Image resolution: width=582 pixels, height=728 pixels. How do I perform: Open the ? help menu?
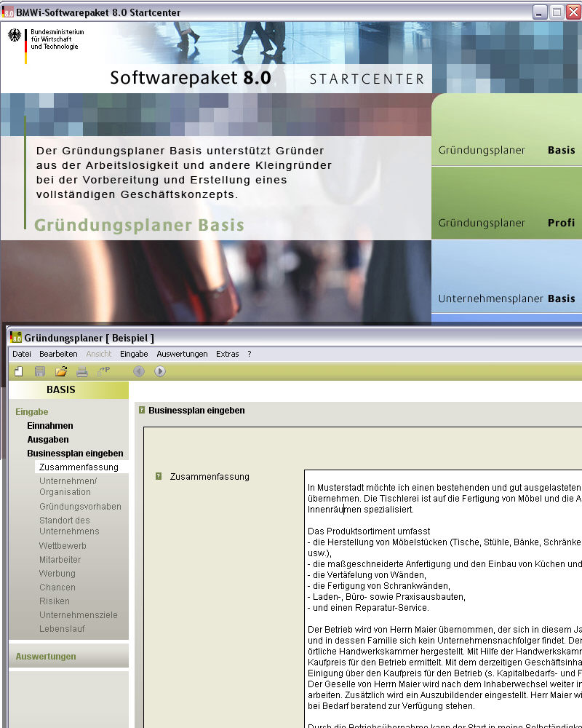click(x=250, y=354)
